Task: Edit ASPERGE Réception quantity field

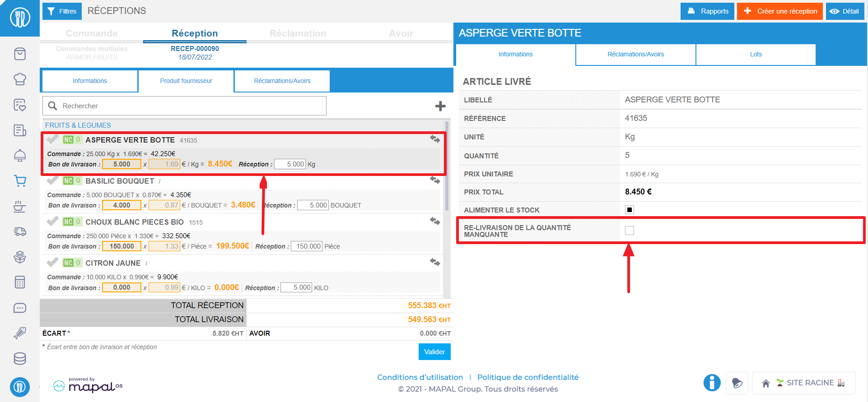Action: [290, 164]
